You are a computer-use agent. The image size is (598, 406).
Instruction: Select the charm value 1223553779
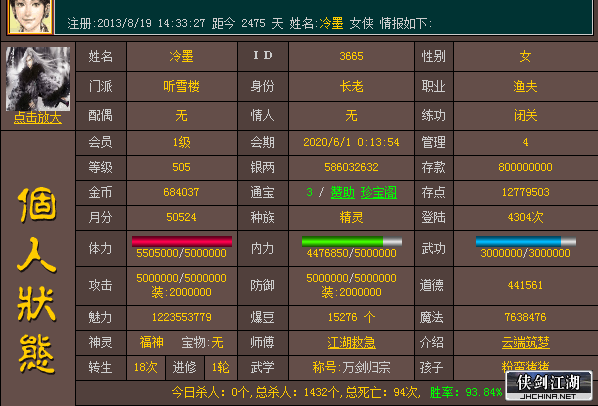click(182, 317)
